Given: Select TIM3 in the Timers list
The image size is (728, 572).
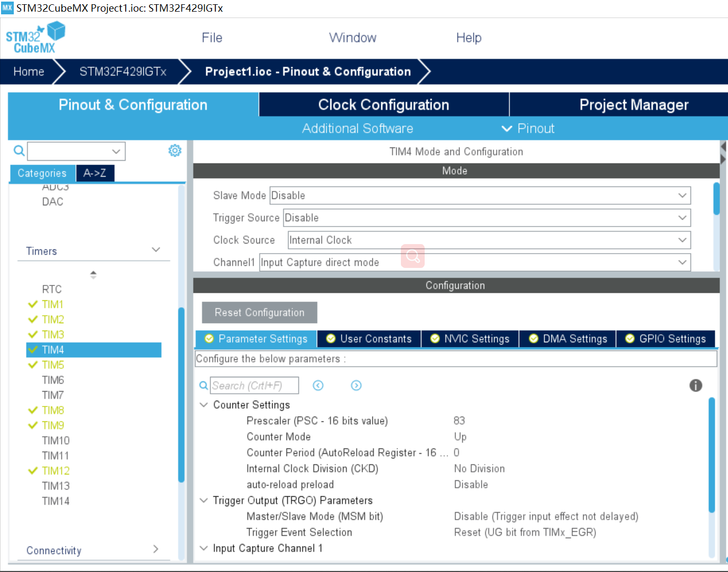Looking at the screenshot, I should [53, 334].
